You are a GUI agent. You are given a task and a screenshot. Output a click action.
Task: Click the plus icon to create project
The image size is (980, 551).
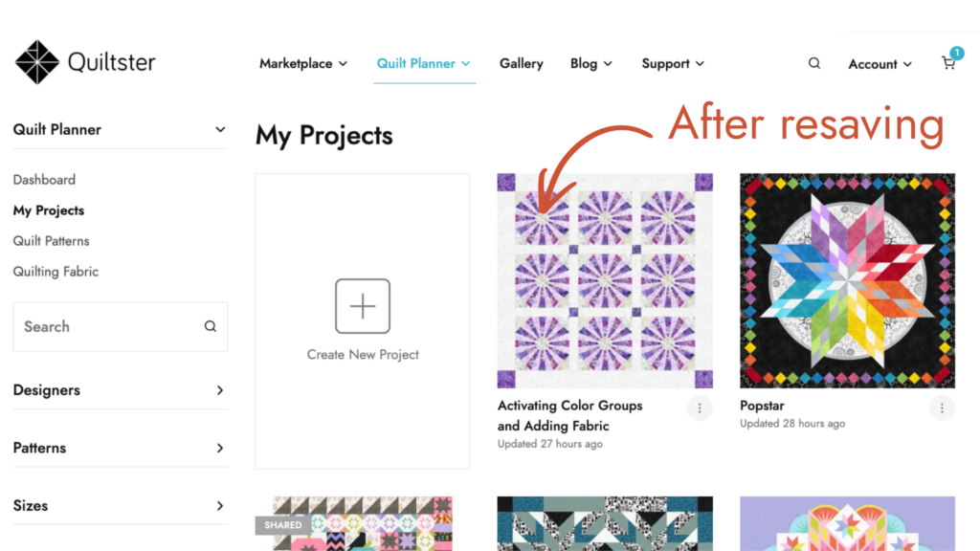(363, 306)
